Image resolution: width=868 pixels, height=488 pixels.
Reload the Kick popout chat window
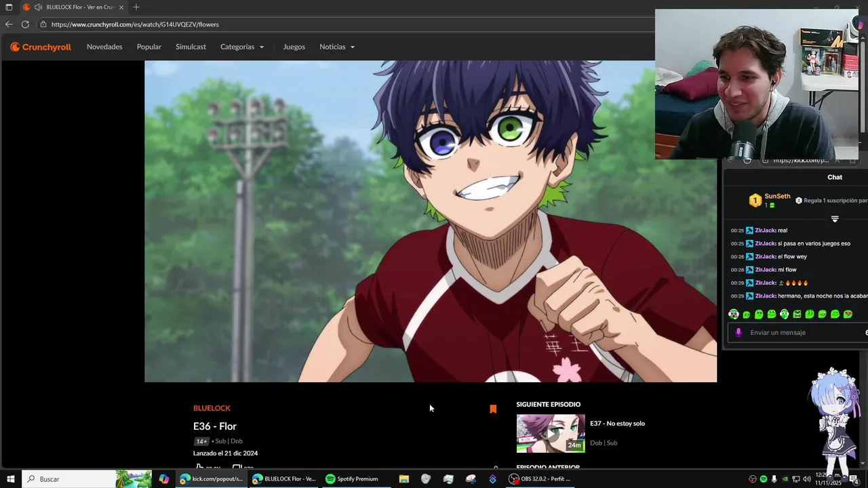pos(747,161)
